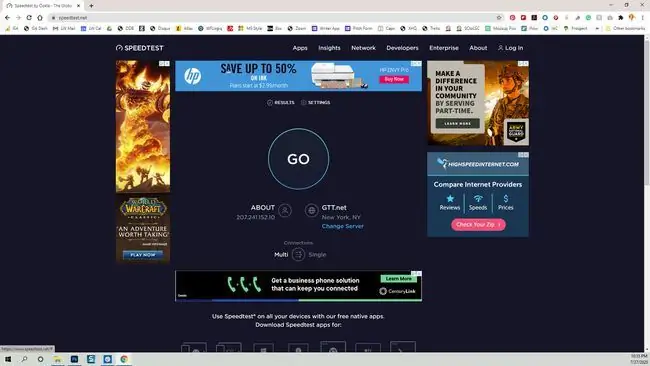Open the Insights menu item
This screenshot has height=366, width=650.
pyautogui.click(x=329, y=48)
